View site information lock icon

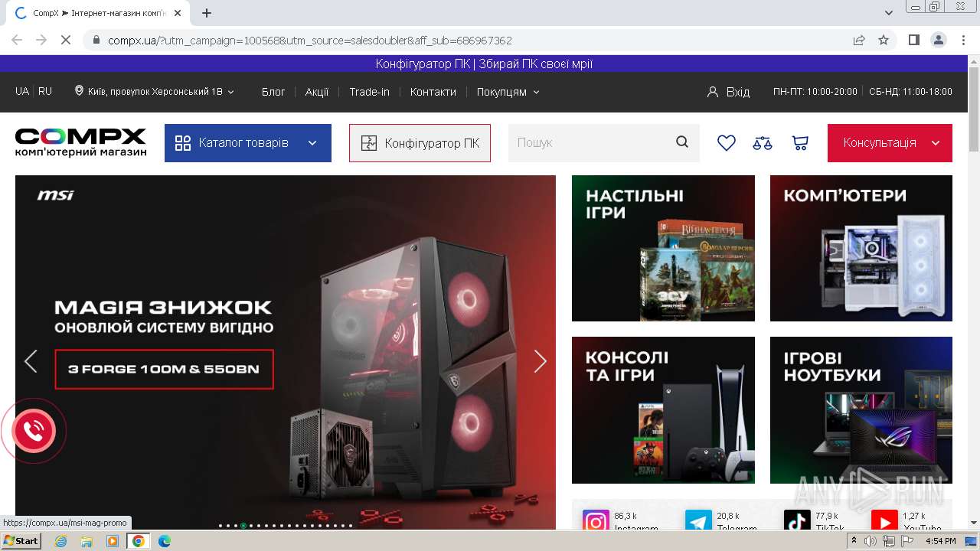pyautogui.click(x=96, y=40)
